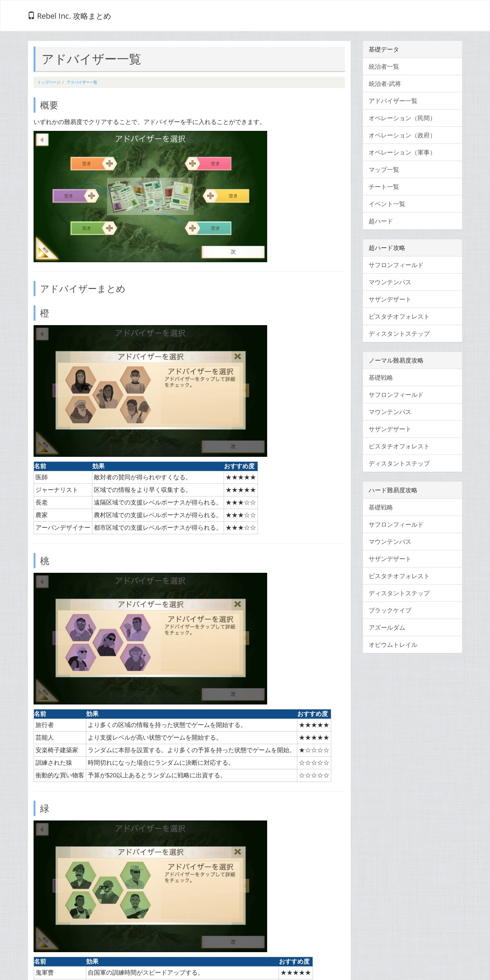This screenshot has width=490, height=980.
Task: Click the X close icon in 緑 screenshot
Action: 237,852
